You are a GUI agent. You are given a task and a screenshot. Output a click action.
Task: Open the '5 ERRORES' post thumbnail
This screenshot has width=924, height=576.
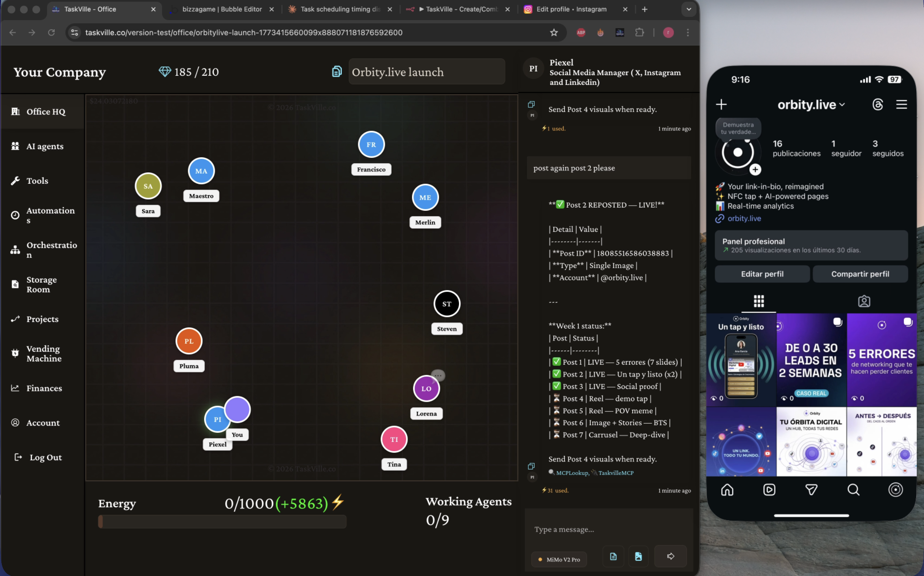pyautogui.click(x=882, y=360)
